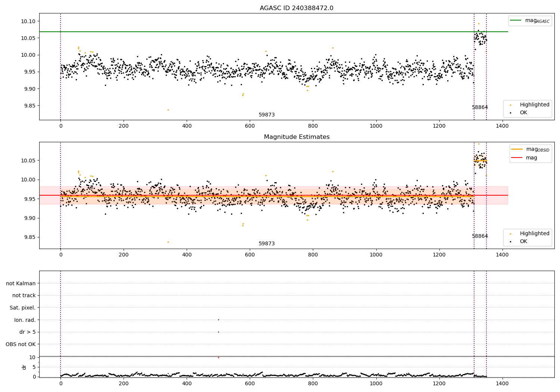Click the orange Highlighted marker in top legend
Viewport: 560px width, 392px height.
(x=511, y=105)
